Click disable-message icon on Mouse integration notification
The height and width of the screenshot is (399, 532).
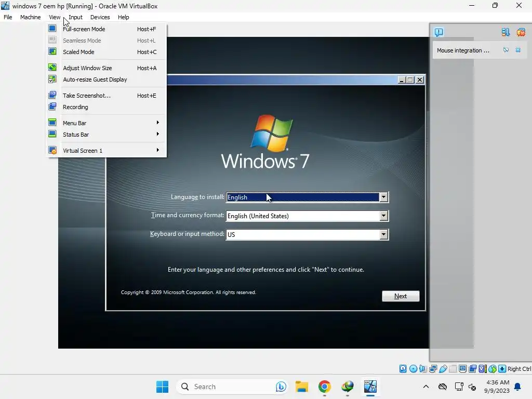pyautogui.click(x=506, y=50)
